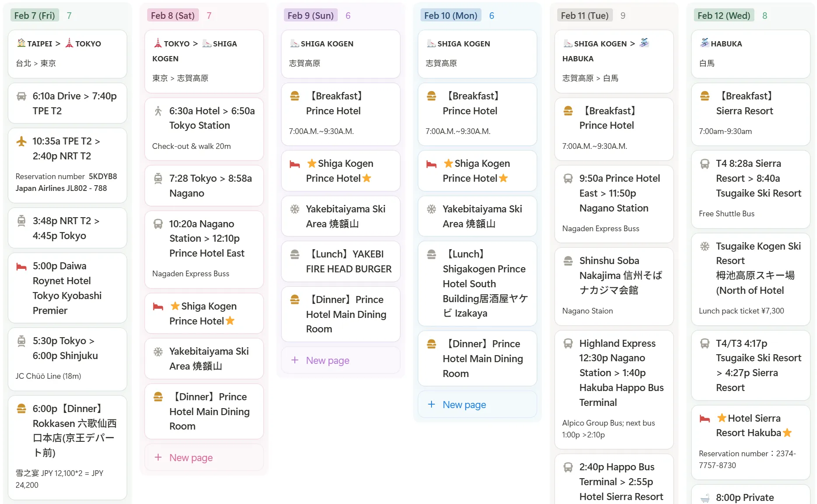Click the snowflake icon on Tsugaike Kogen Ski Resort card

click(704, 247)
